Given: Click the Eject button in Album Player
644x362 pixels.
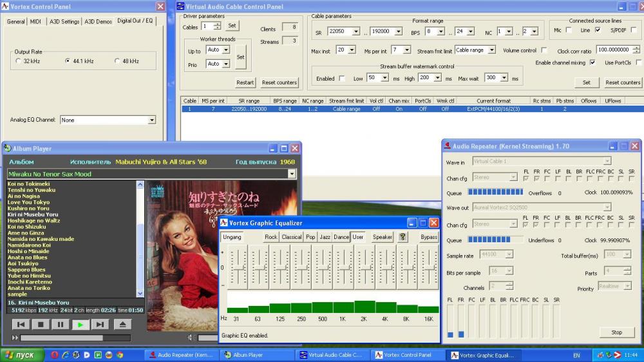Looking at the screenshot, I should (x=123, y=325).
